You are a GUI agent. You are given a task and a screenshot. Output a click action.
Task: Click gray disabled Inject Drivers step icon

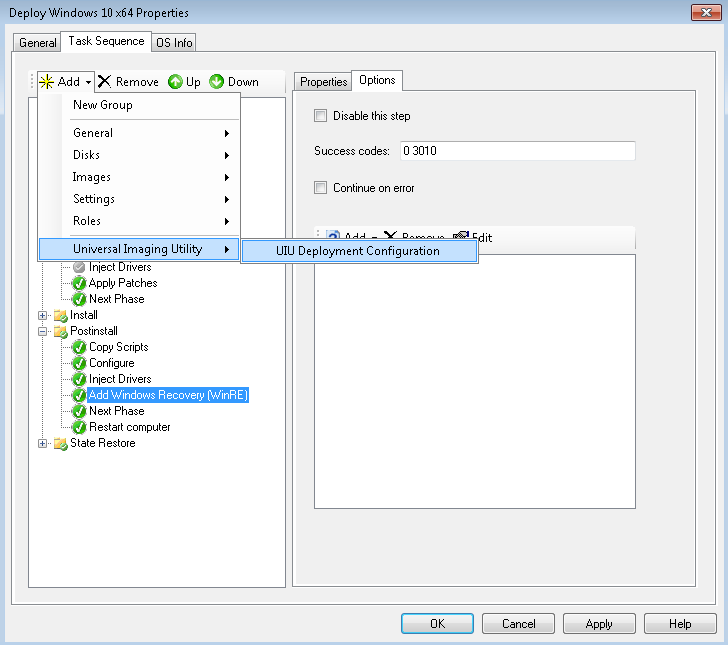pos(79,267)
